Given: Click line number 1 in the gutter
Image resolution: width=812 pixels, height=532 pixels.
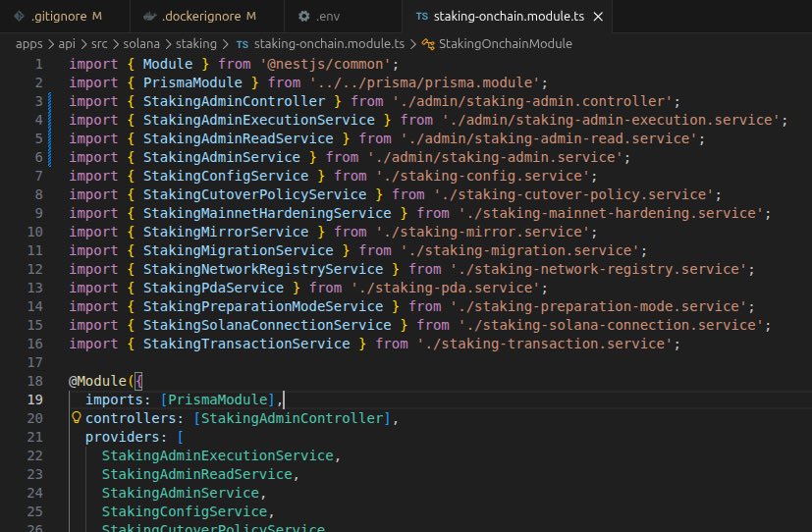Looking at the screenshot, I should point(39,64).
